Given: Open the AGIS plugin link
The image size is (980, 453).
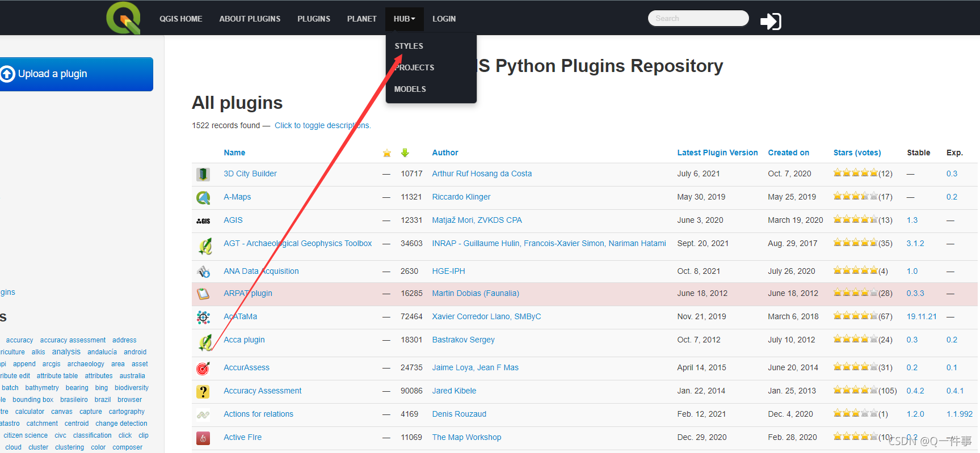Looking at the screenshot, I should click(233, 220).
